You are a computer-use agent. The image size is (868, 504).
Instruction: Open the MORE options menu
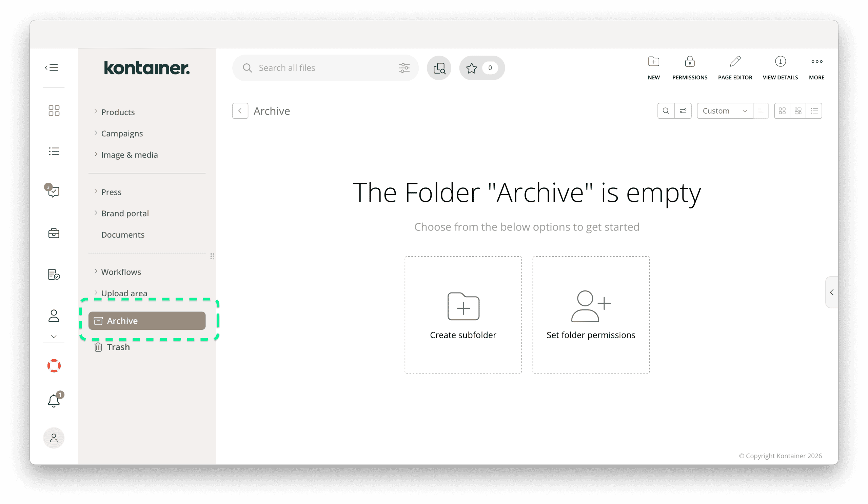click(x=816, y=68)
